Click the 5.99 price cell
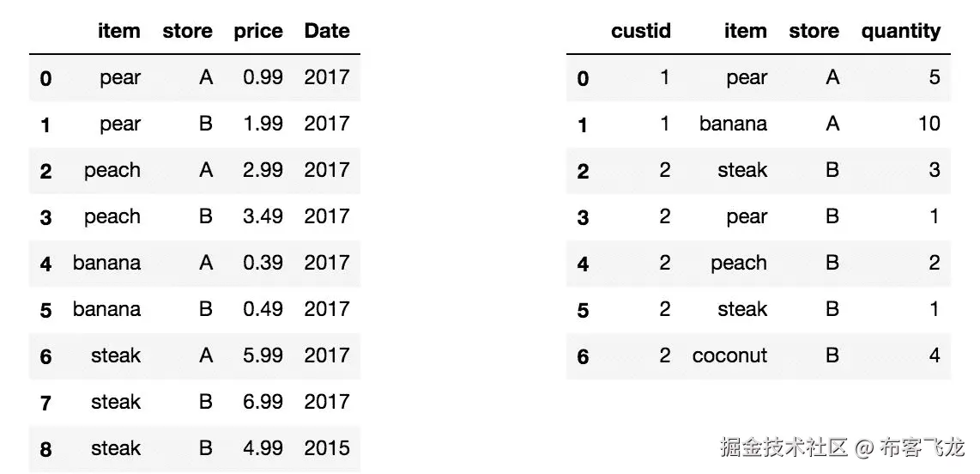This screenshot has width=980, height=474. tap(263, 355)
